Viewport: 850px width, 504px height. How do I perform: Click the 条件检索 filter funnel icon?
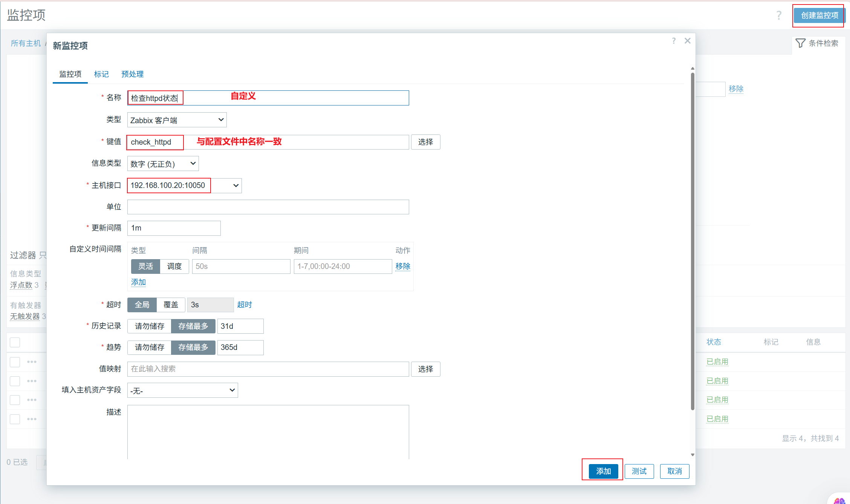[800, 43]
